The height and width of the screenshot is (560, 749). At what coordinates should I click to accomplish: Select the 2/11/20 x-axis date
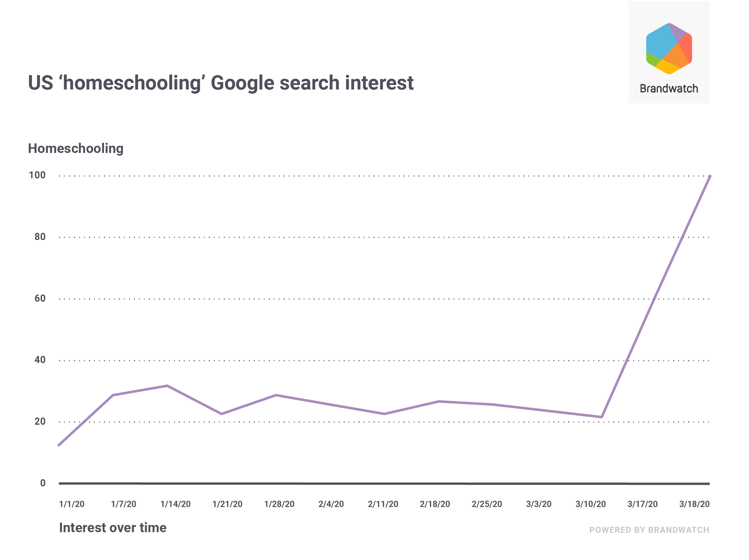click(x=383, y=504)
